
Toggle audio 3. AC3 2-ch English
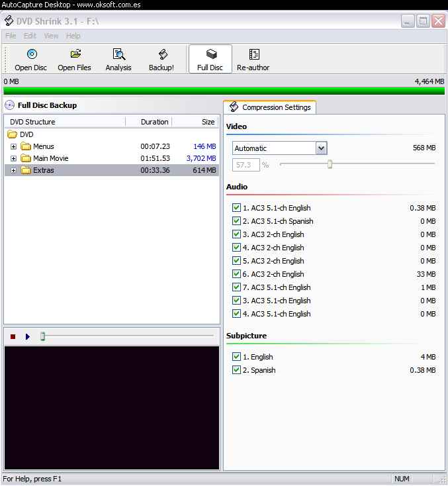pos(236,234)
